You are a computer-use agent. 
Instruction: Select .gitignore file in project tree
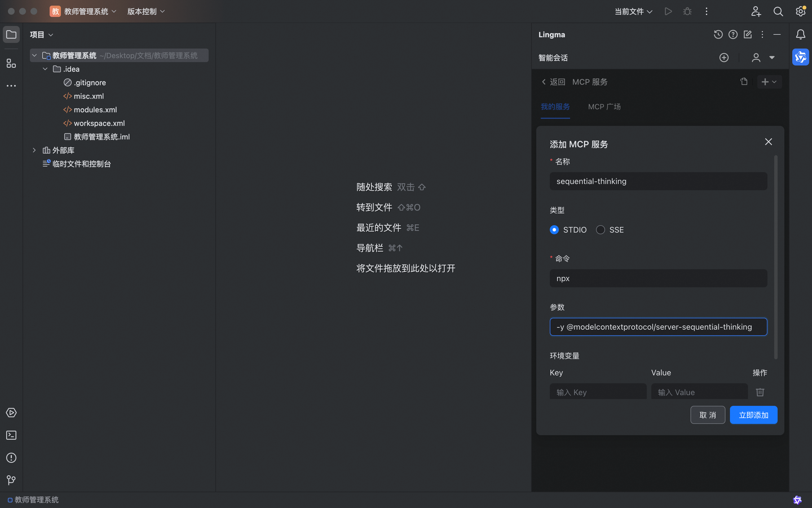point(85,83)
